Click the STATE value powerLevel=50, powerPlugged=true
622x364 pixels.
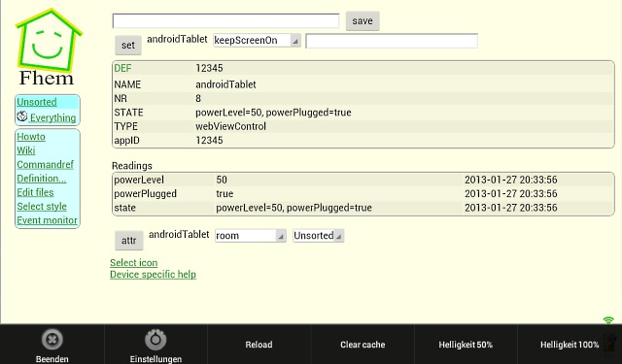pos(273,113)
